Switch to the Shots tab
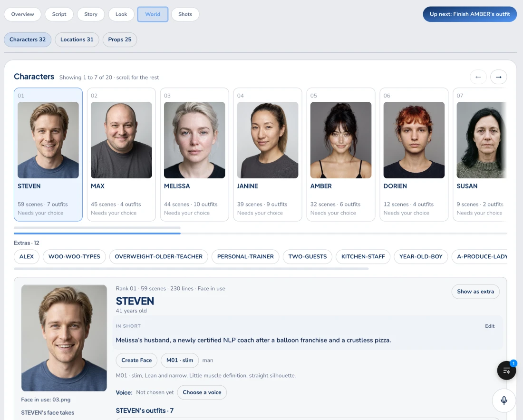Image resolution: width=523 pixels, height=420 pixels. (185, 14)
